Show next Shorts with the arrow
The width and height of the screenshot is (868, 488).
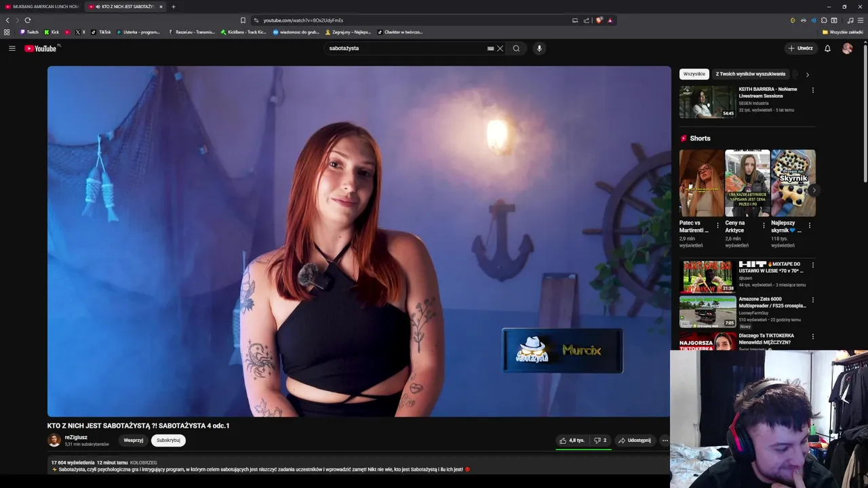pos(813,190)
